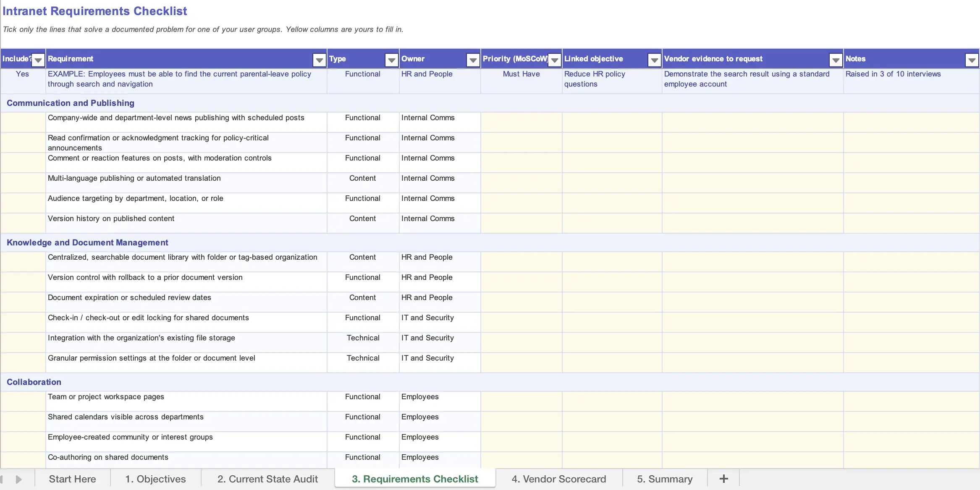Screen dimensions: 980x490
Task: Select 'Internal Comms' owner for Audience targeting row
Action: (x=440, y=203)
